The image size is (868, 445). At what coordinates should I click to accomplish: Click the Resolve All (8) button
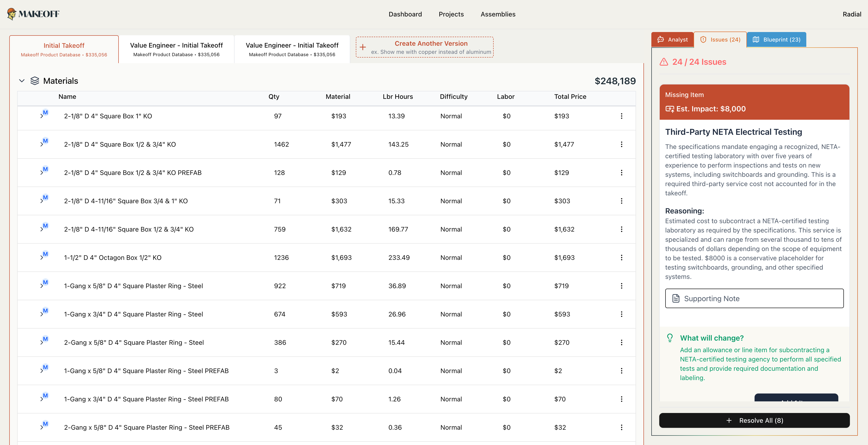tap(754, 420)
